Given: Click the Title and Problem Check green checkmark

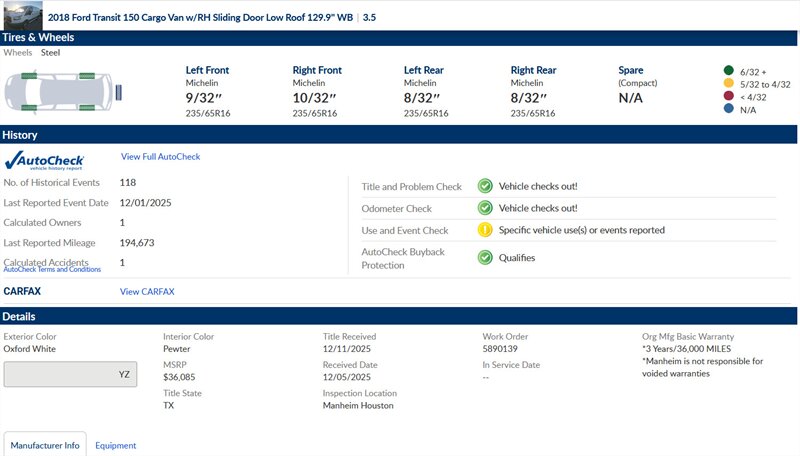Looking at the screenshot, I should 484,186.
